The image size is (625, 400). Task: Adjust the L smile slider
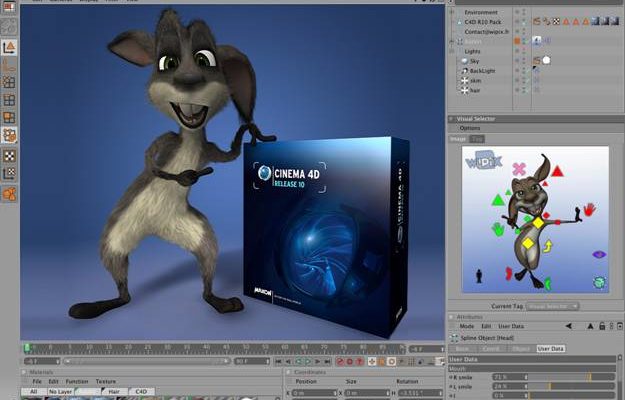tap(572, 386)
